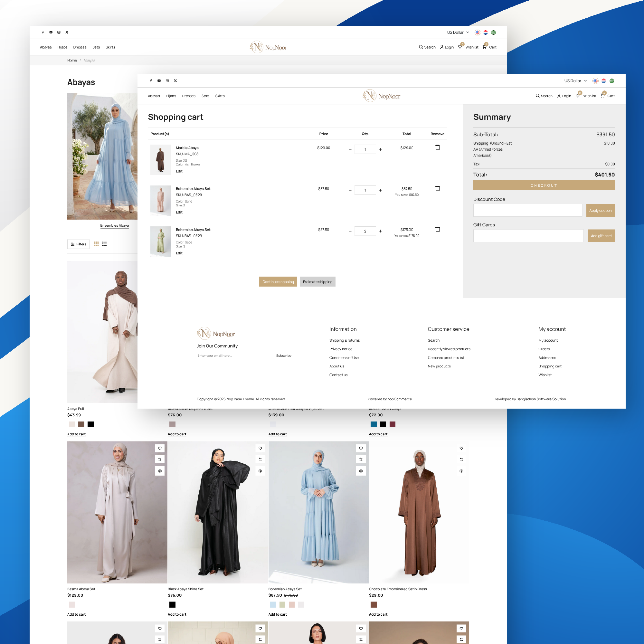Remove Bohemian Abaya Set Sand from cart

[x=437, y=188]
